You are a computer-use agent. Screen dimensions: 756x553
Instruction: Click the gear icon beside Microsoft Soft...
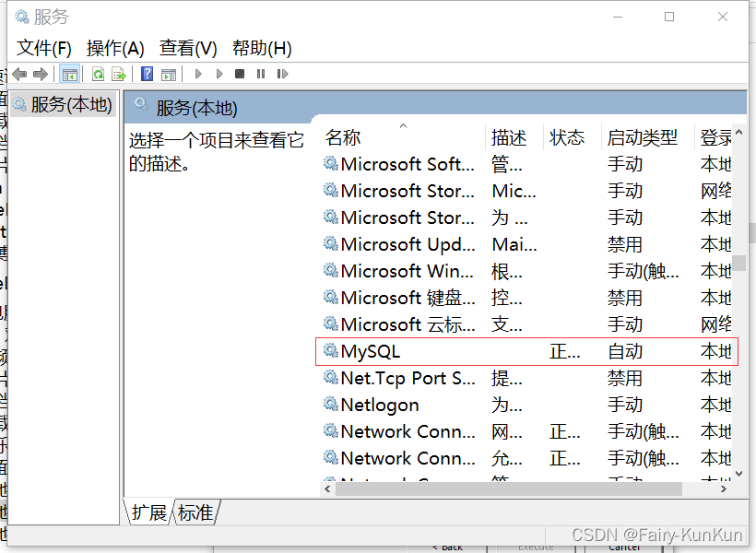point(331,163)
